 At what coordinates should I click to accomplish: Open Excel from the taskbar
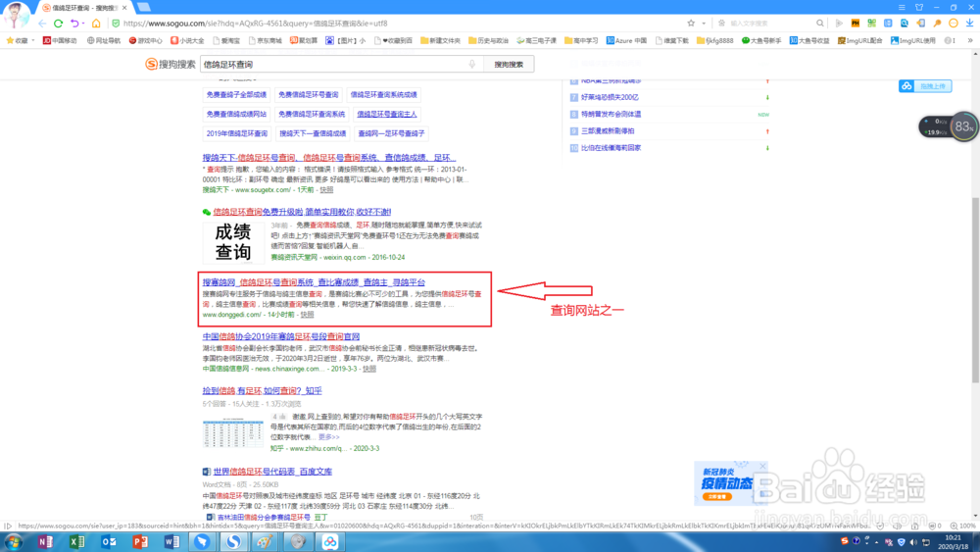pyautogui.click(x=76, y=541)
